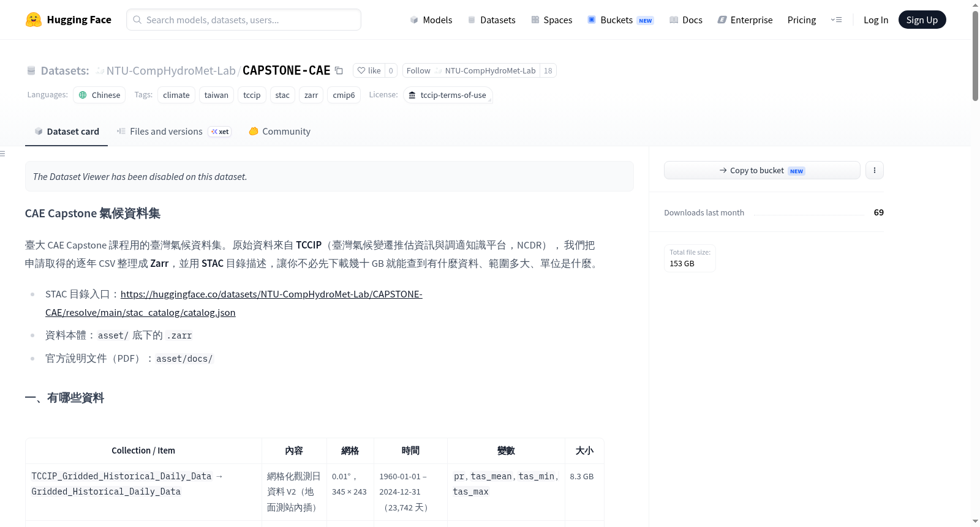Select the '8.3 GB' table cell
Screen dimensions: 980x527
[x=582, y=476]
